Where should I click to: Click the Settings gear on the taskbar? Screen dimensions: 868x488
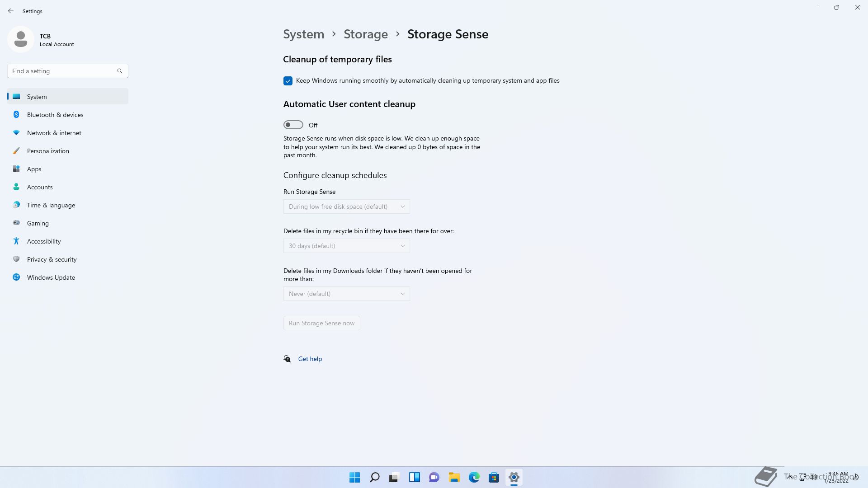click(x=514, y=477)
